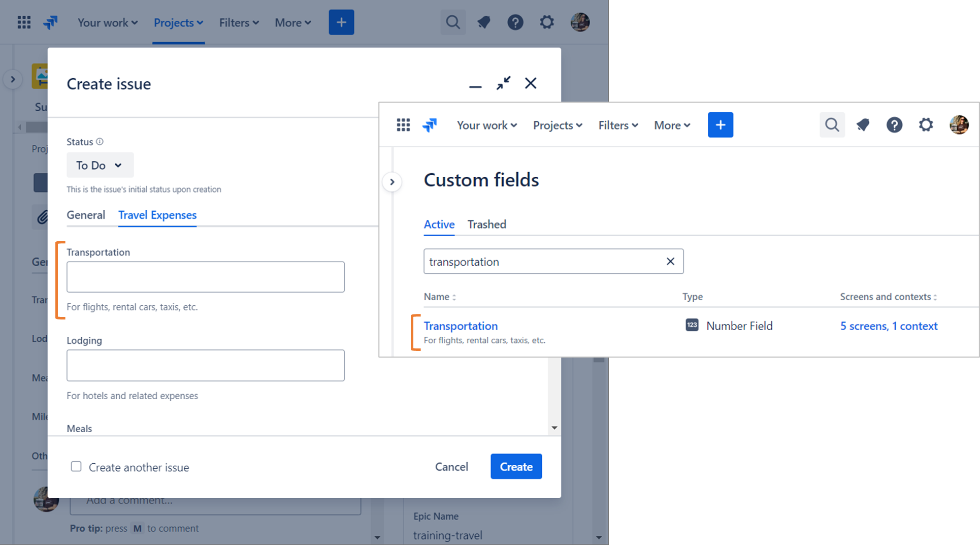
Task: Click blue plus create button in Custom fields window
Action: (x=720, y=125)
